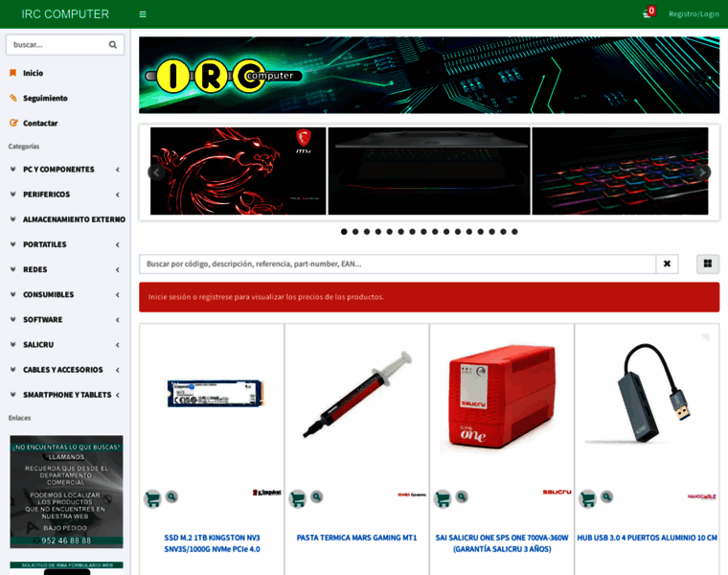The image size is (728, 575).
Task: Show previous slide in carousel
Action: pyautogui.click(x=156, y=172)
